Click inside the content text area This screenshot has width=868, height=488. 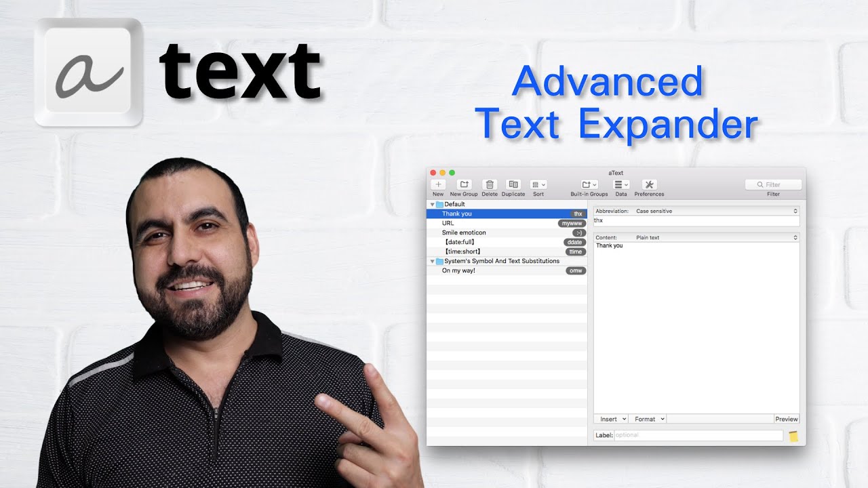point(696,327)
